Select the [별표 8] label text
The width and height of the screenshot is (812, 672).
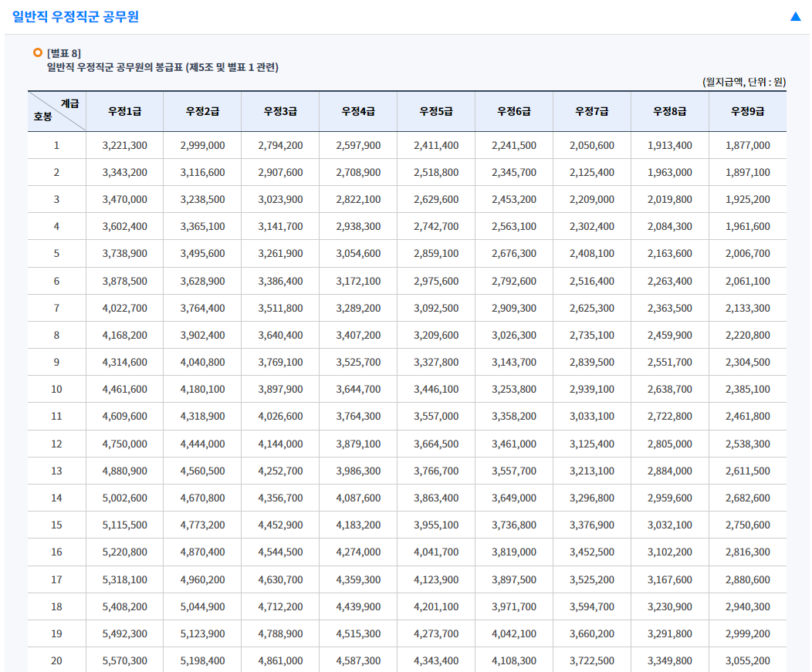click(x=63, y=53)
